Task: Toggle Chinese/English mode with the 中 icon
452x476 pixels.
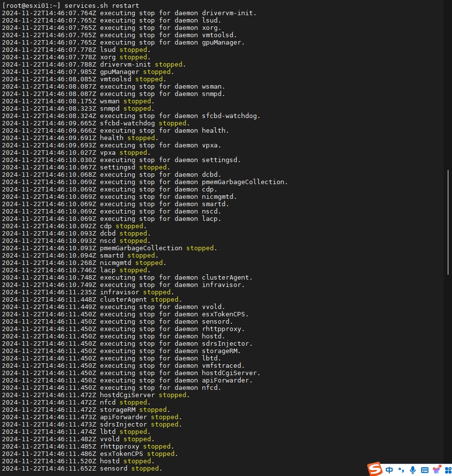Action: tap(389, 470)
